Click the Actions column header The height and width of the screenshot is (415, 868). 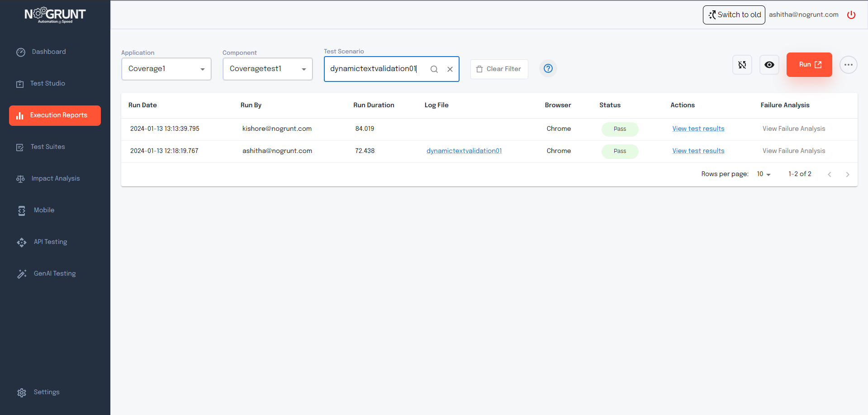[x=683, y=105]
